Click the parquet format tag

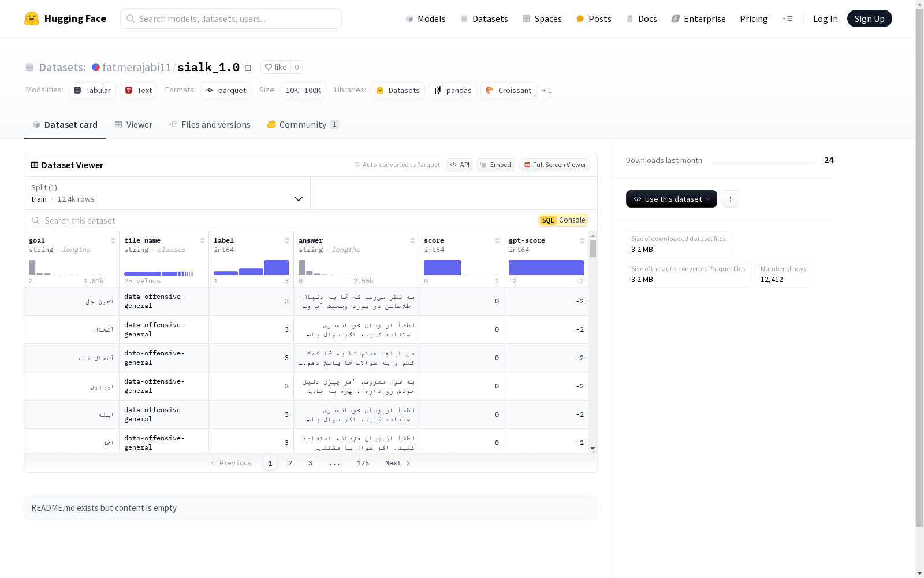point(226,90)
